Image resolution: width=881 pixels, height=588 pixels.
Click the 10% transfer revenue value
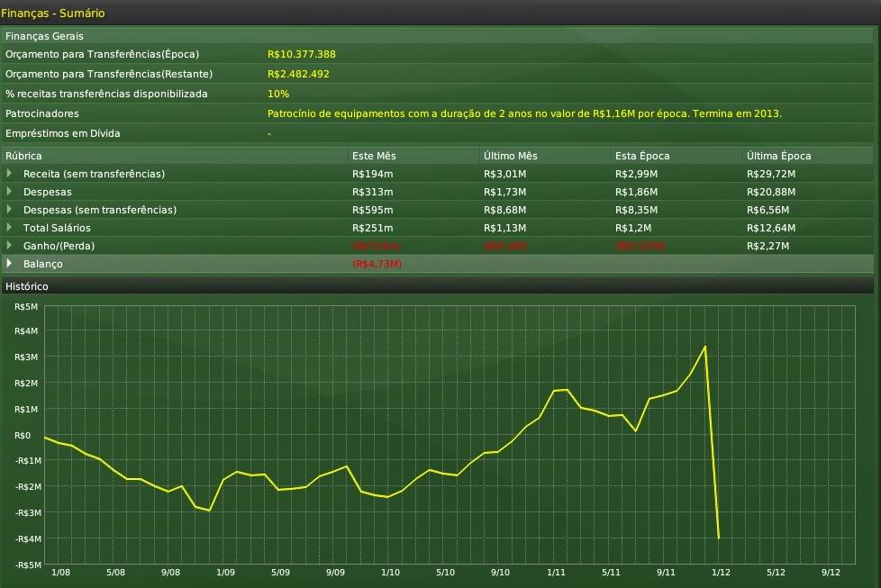click(278, 94)
